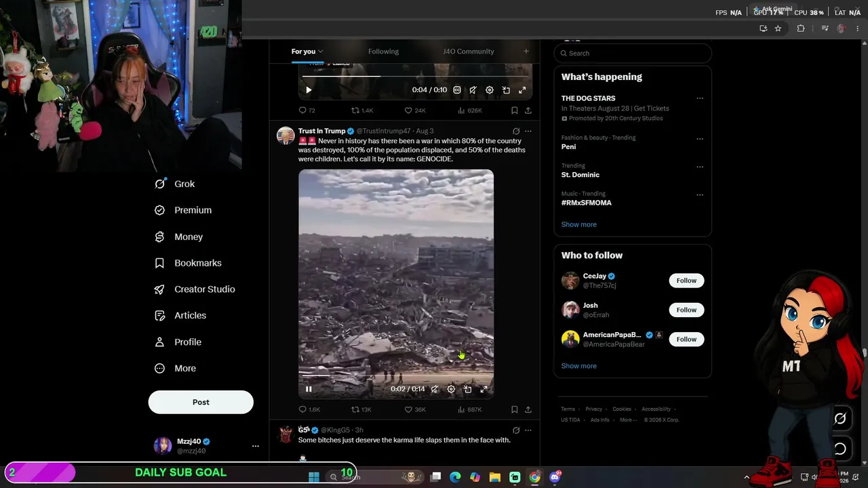The width and height of the screenshot is (868, 488).
Task: Ask Grok about the KingG5 post
Action: tap(516, 430)
